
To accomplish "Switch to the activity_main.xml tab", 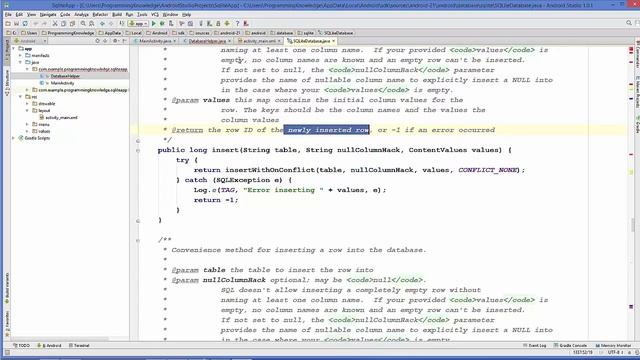I will click(x=259, y=41).
